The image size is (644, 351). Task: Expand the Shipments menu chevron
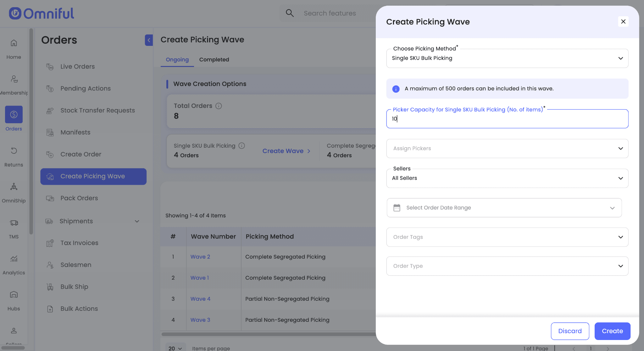137,221
